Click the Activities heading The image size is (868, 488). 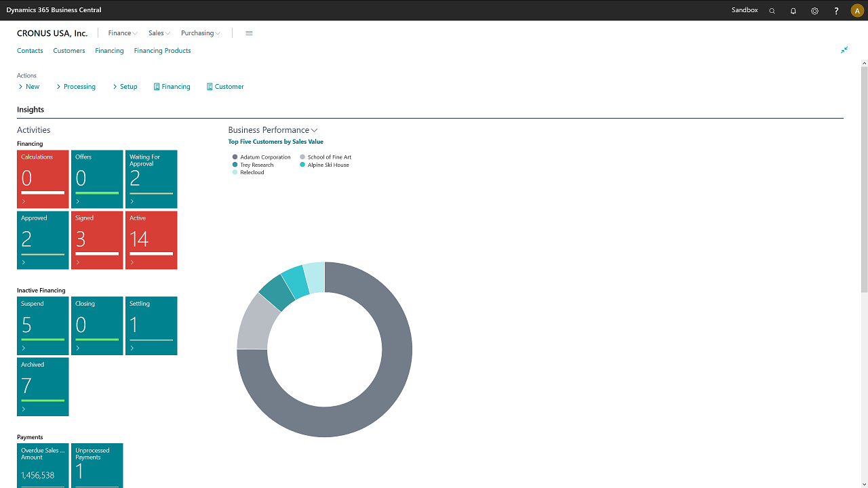coord(34,130)
